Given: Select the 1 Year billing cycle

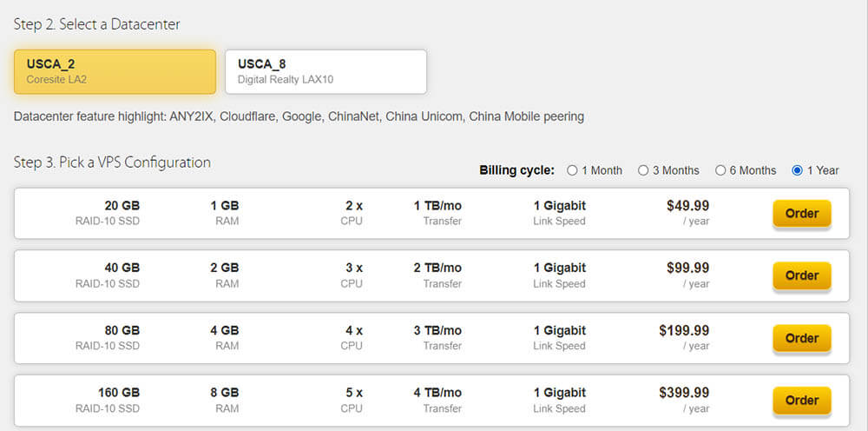Looking at the screenshot, I should click(x=798, y=170).
